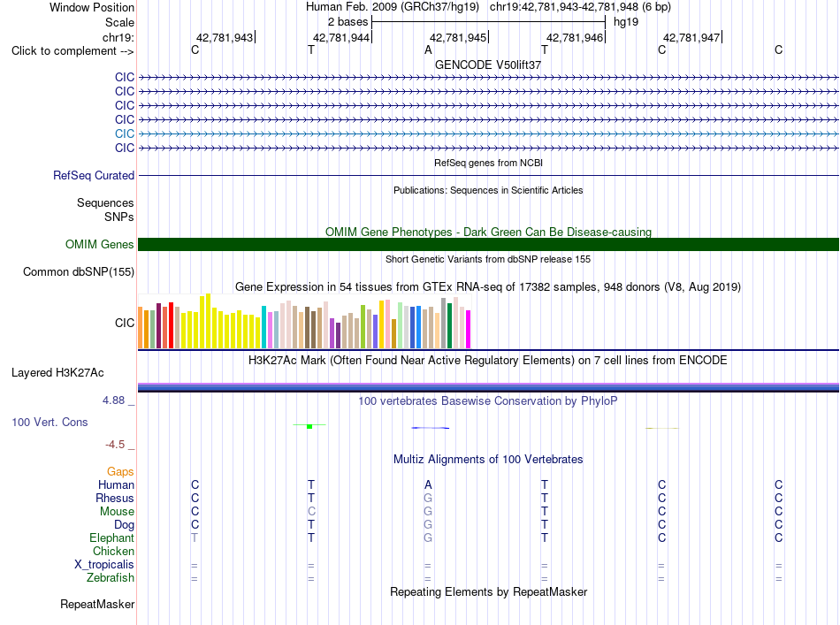Click the position marker 42,781,947
The image size is (840, 625).
[691, 37]
